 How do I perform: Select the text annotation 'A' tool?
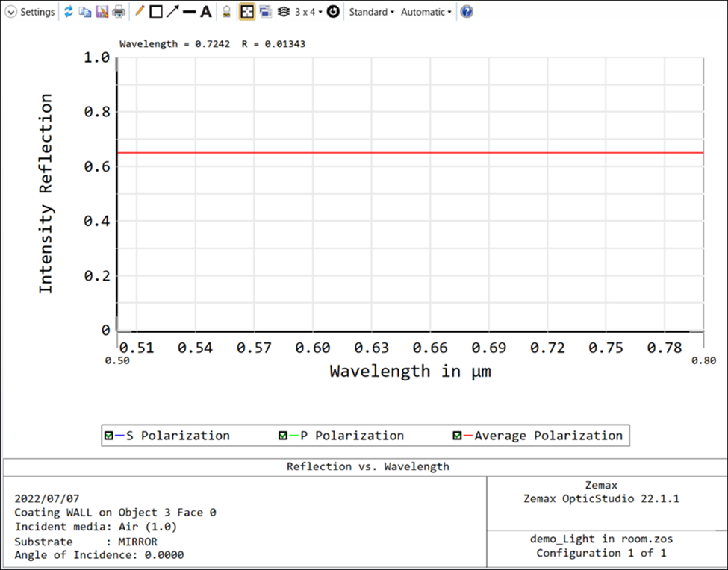coord(206,12)
